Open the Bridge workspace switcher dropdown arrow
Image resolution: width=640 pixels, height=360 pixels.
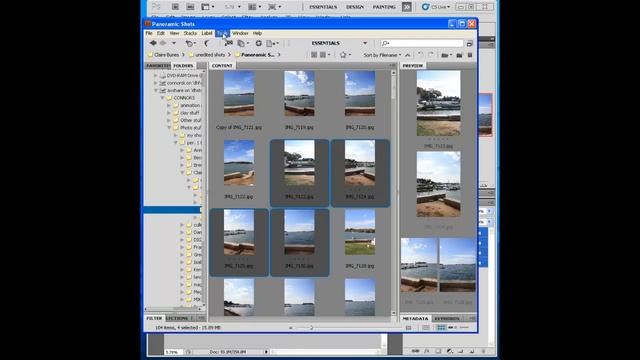365,43
